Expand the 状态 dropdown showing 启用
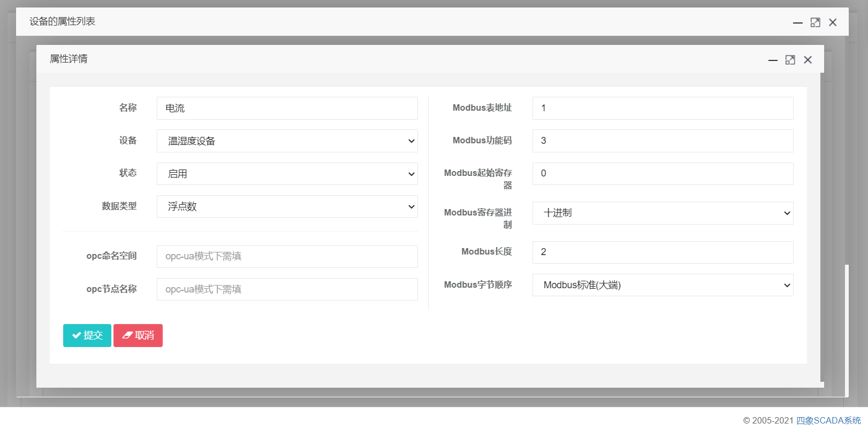868x431 pixels. click(287, 174)
